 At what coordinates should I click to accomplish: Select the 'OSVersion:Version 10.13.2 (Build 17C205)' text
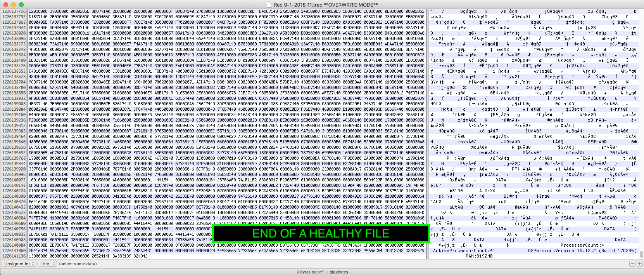(582, 251)
